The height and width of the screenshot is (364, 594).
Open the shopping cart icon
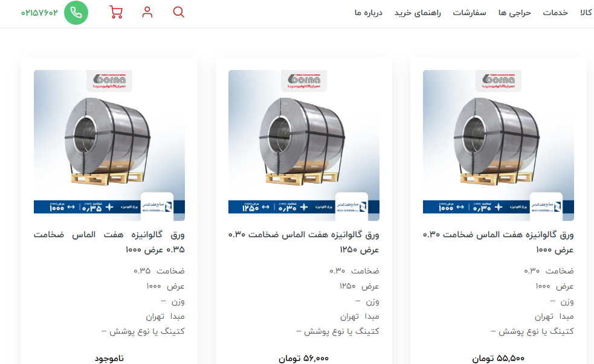(x=116, y=12)
